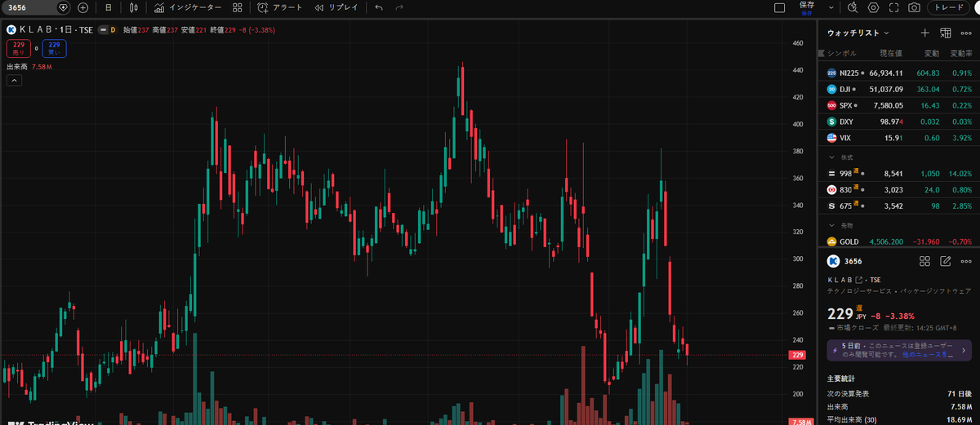Select DXY row in the watchlist

click(898, 122)
